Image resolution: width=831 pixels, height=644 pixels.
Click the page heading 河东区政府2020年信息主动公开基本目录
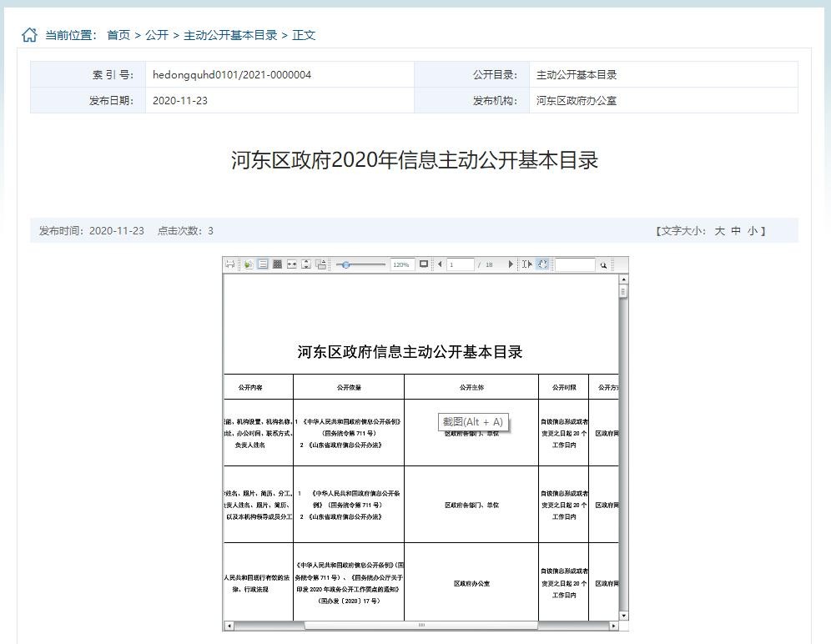415,160
